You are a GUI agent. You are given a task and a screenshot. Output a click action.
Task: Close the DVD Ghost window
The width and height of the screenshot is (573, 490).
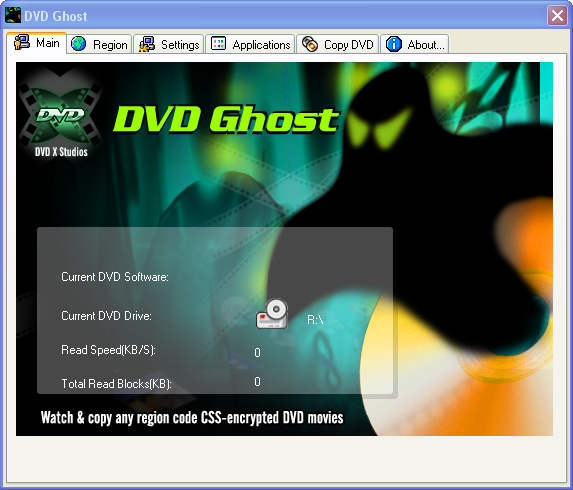(557, 16)
